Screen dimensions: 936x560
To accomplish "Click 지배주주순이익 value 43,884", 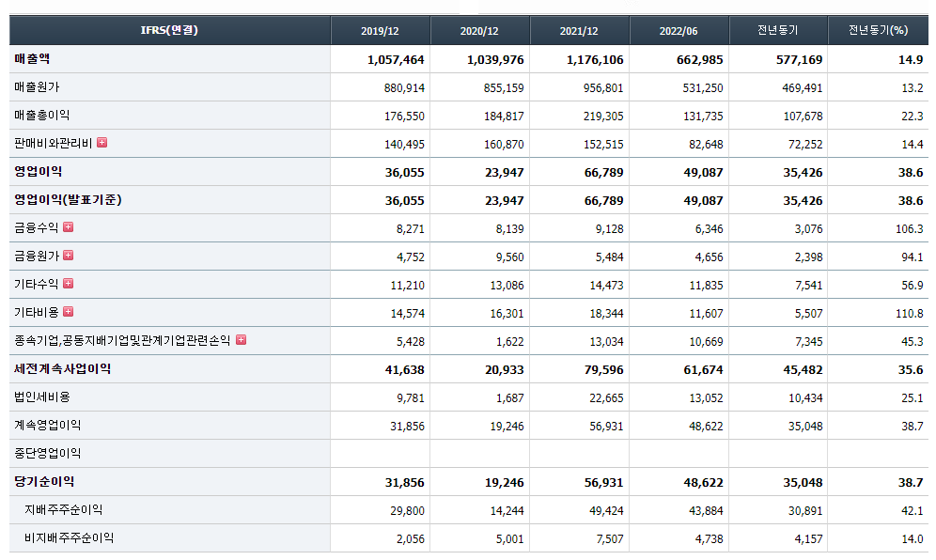I will pyautogui.click(x=706, y=511).
